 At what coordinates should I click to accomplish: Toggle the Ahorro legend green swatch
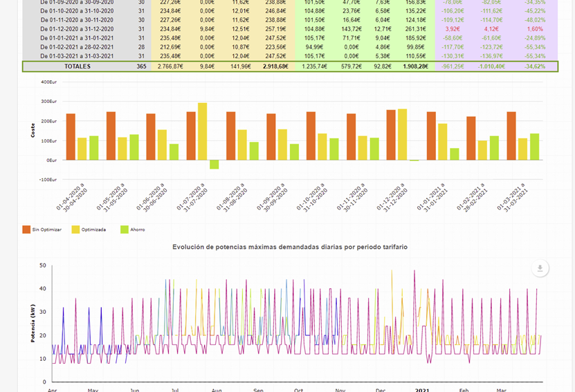pos(125,230)
